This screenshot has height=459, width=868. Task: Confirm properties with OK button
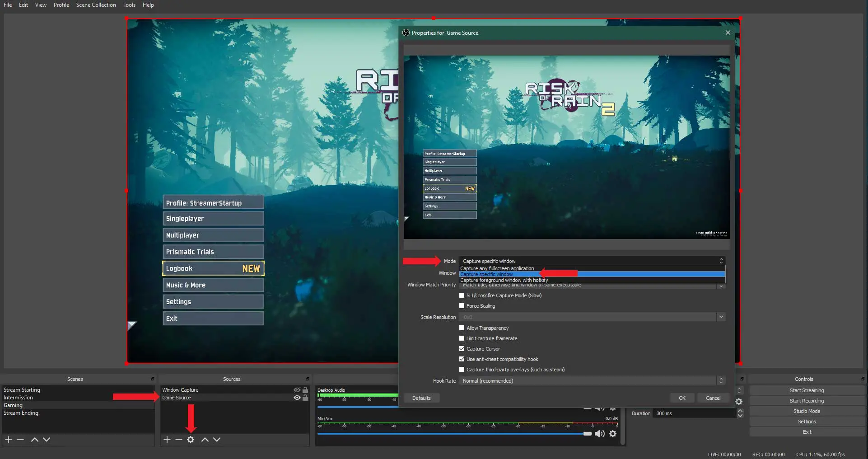coord(682,398)
